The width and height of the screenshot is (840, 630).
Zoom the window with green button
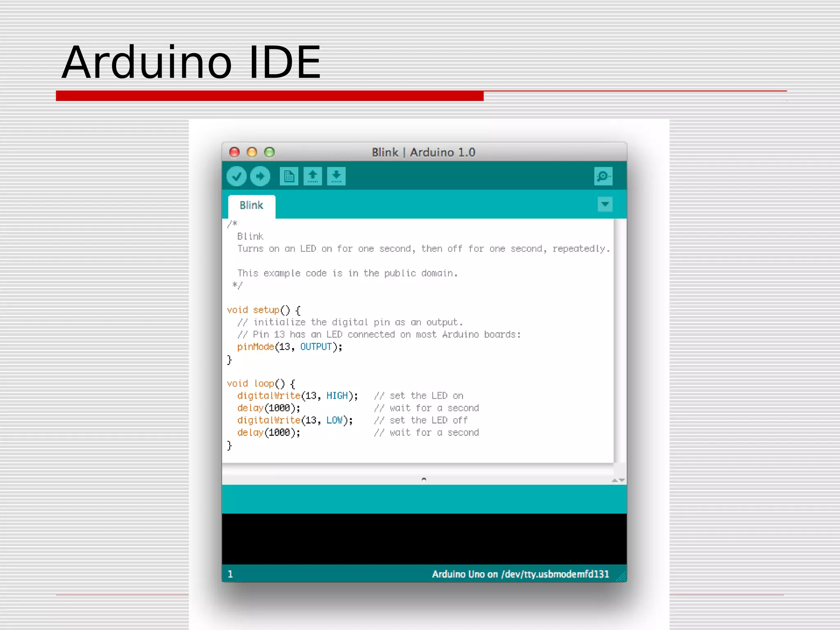click(269, 152)
